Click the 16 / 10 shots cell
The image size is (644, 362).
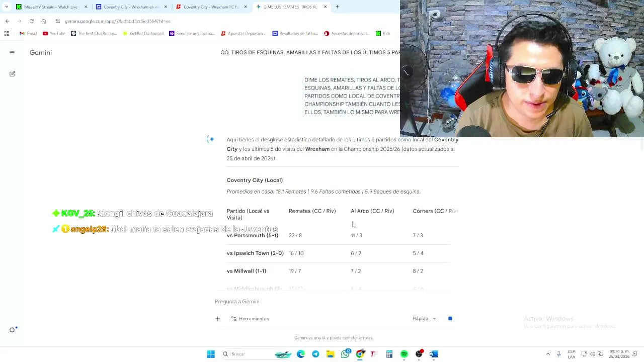(296, 253)
